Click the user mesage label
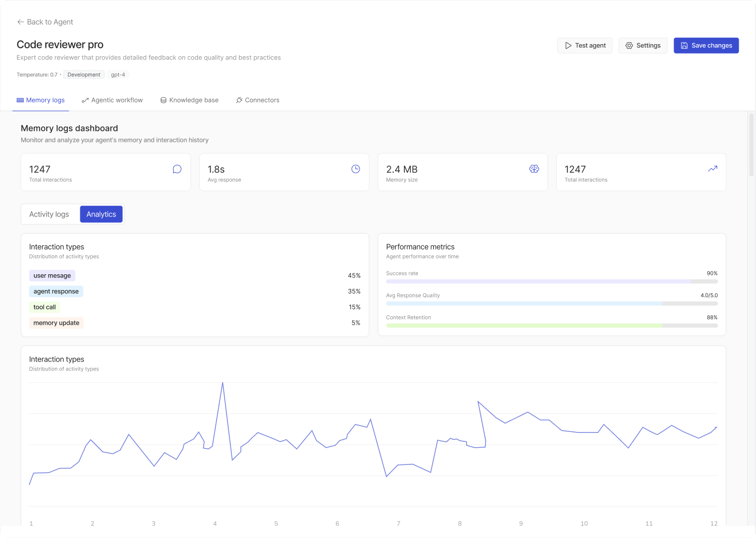 pyautogui.click(x=52, y=276)
